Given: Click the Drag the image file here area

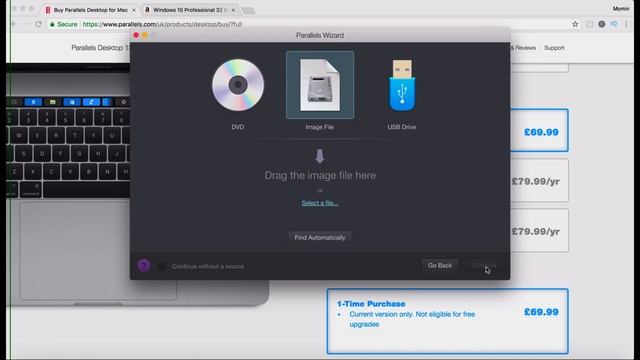Looking at the screenshot, I should (320, 176).
